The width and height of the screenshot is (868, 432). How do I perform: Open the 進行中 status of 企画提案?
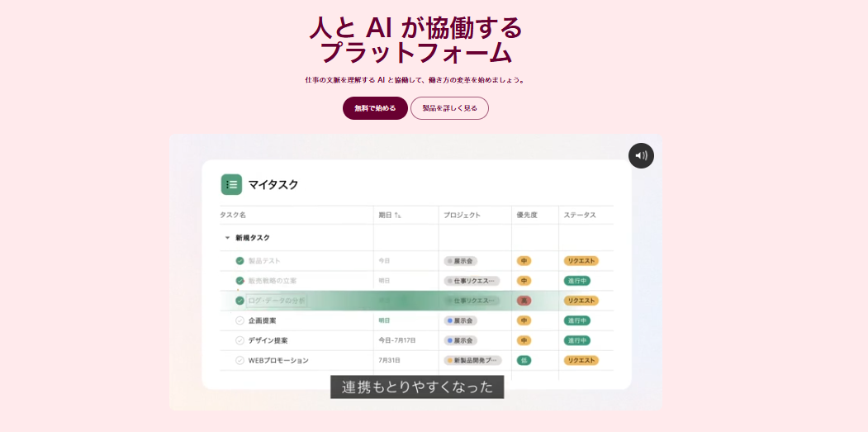pos(576,320)
